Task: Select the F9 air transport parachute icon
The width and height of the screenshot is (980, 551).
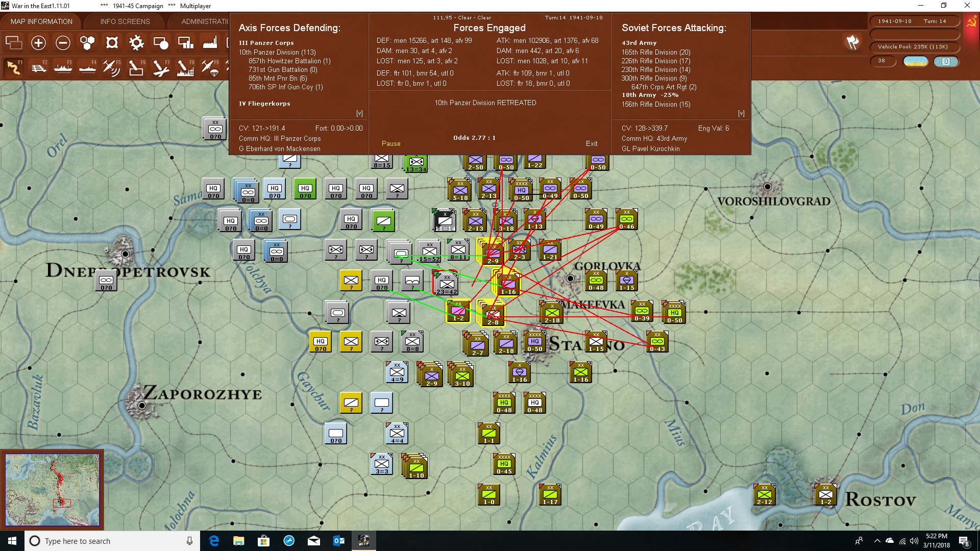Action: 210,67
